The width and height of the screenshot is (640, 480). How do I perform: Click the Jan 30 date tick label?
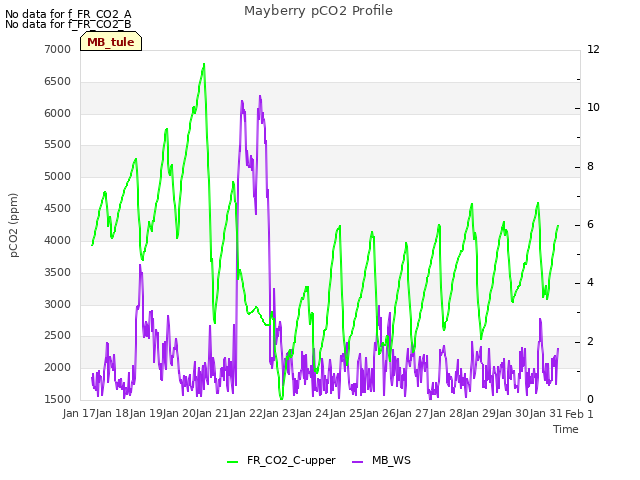pos(513,413)
